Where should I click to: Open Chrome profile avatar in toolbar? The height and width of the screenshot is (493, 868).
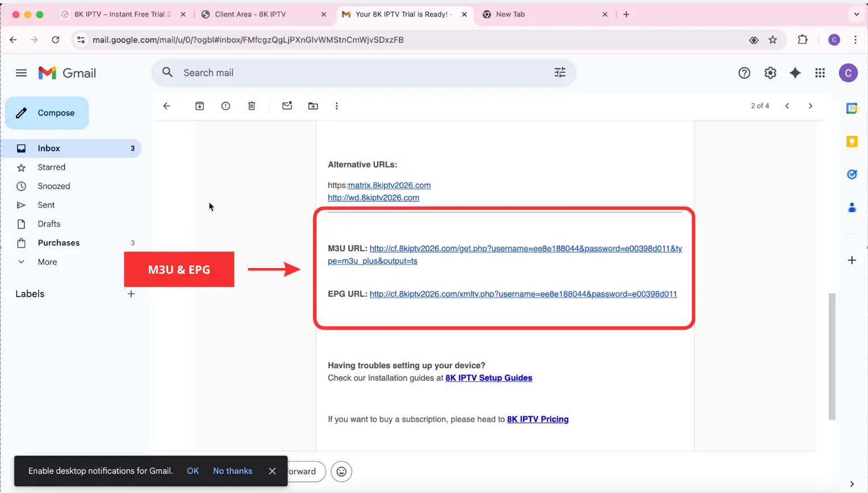click(834, 40)
